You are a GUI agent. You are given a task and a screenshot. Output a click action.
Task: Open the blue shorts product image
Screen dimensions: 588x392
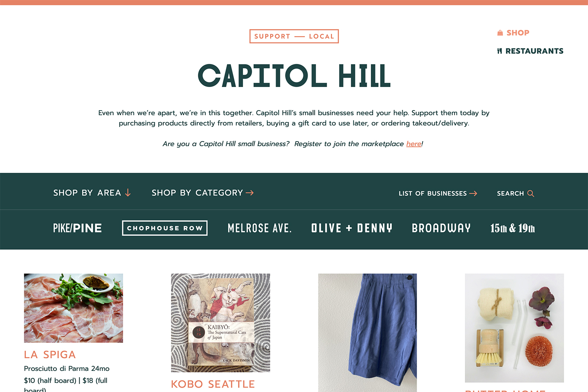tap(367, 333)
